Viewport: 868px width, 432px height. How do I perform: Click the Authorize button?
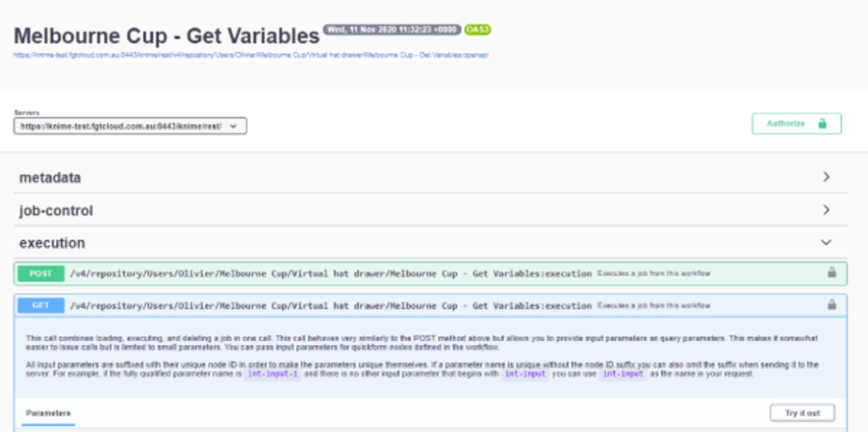click(x=796, y=124)
